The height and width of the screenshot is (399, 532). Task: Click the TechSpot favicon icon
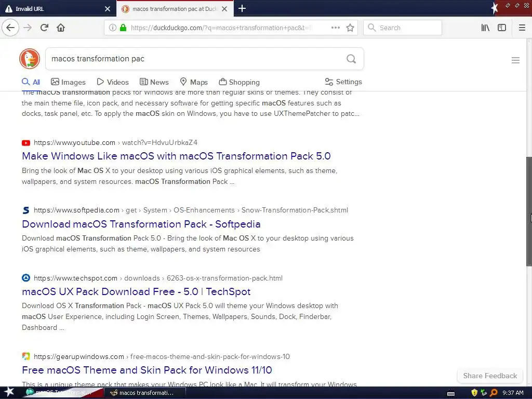tap(26, 278)
